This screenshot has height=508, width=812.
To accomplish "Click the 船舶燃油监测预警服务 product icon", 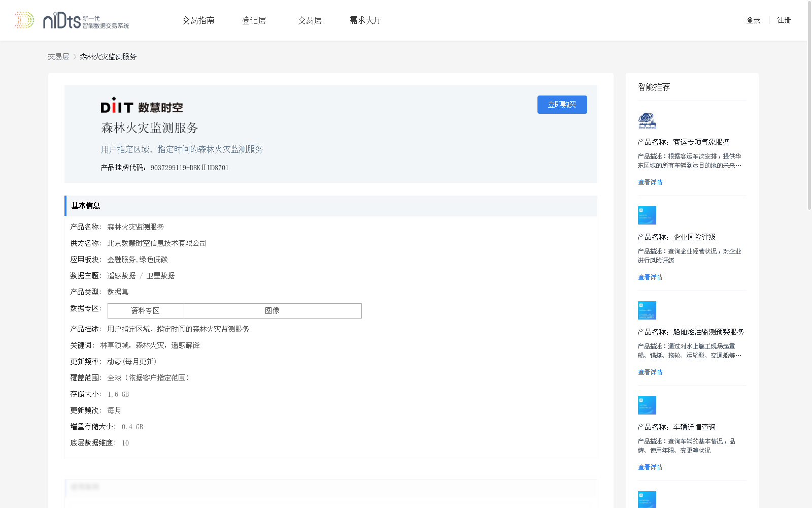I will pos(647,310).
